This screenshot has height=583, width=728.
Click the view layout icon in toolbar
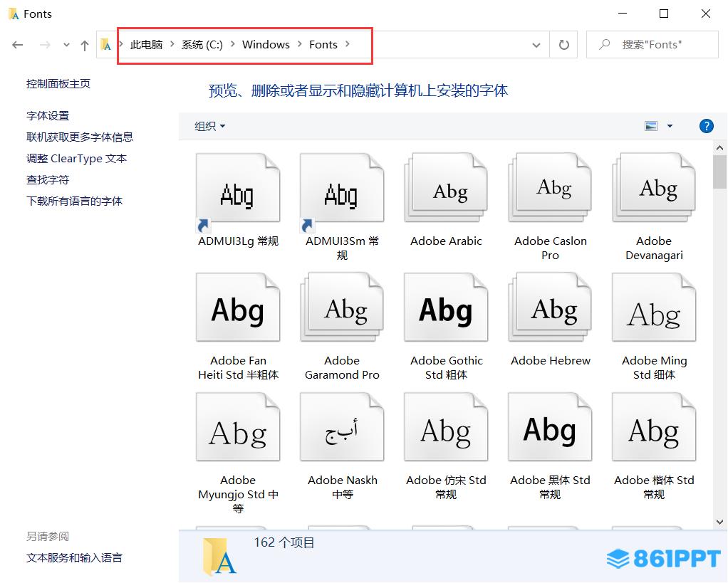pos(651,126)
